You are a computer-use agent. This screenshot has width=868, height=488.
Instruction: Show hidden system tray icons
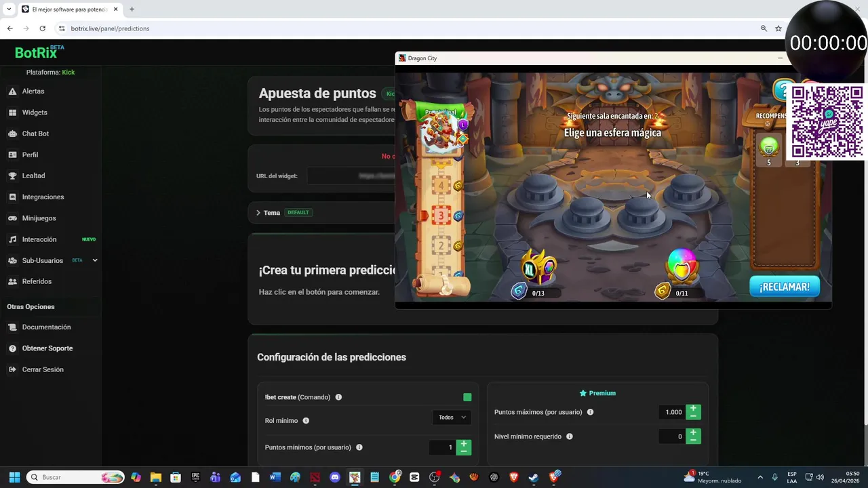coord(760,477)
